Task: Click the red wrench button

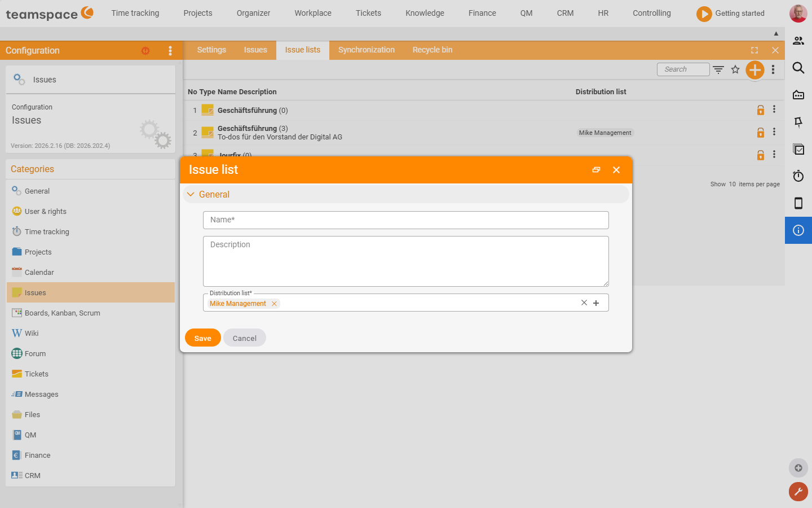Action: (x=798, y=492)
